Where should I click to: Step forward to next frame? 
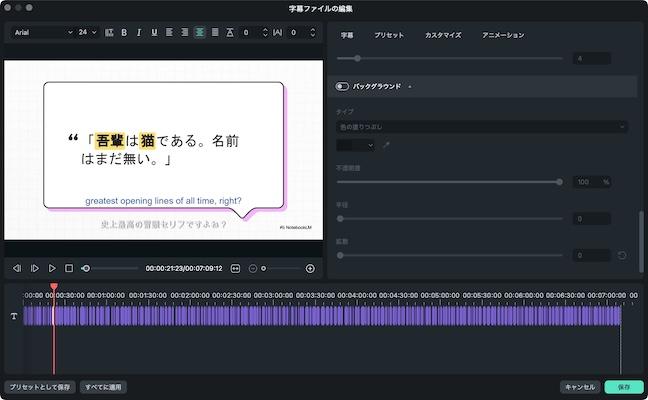[34, 269]
